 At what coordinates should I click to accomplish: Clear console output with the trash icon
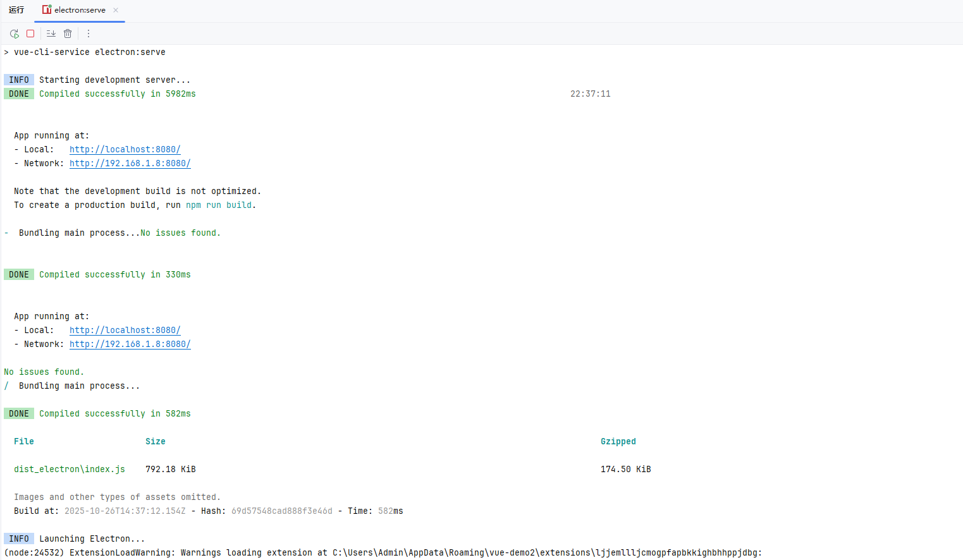click(x=68, y=33)
